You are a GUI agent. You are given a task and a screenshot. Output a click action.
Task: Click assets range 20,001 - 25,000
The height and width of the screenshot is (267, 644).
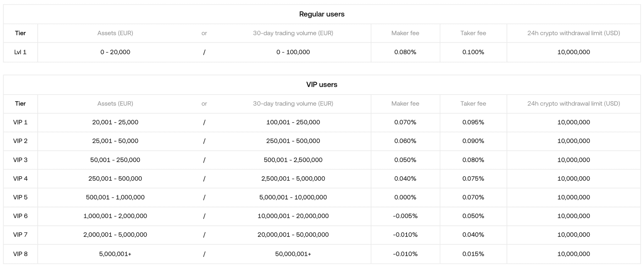(115, 122)
